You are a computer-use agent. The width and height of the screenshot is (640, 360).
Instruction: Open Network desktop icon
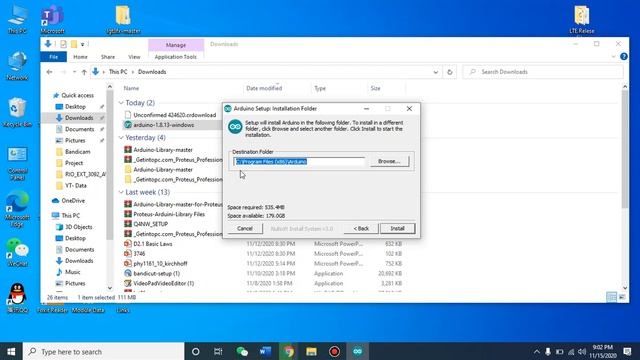pos(17,65)
